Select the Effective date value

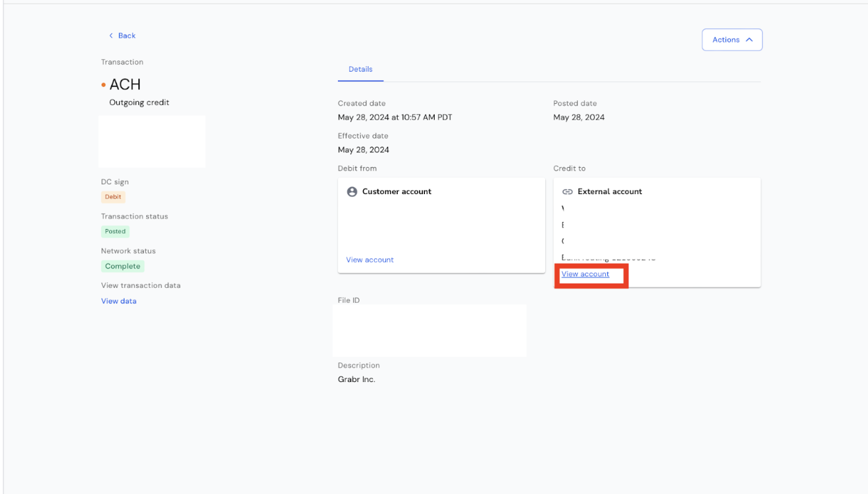click(364, 150)
